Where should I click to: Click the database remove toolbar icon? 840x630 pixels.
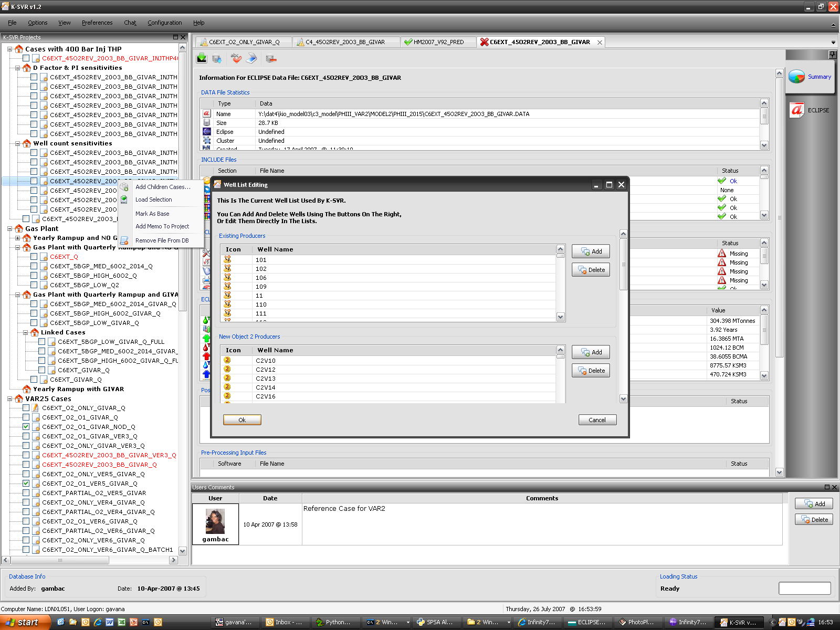(x=271, y=58)
